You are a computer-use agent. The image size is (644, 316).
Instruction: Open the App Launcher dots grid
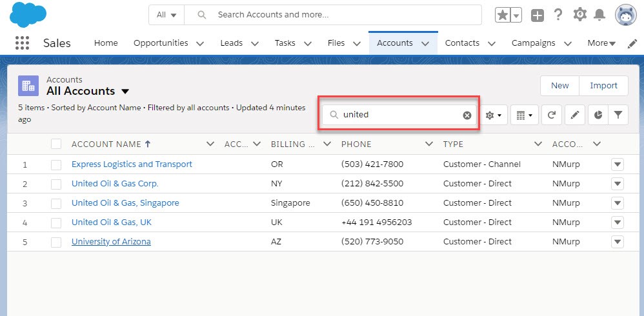pos(22,43)
